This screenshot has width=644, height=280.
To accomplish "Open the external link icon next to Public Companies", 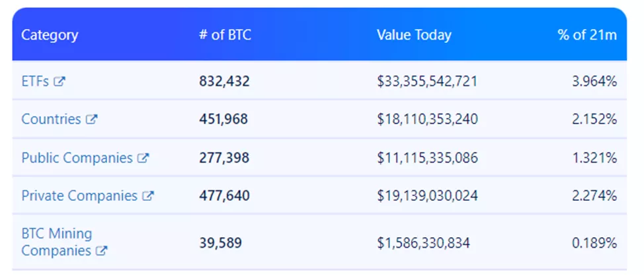I will (143, 158).
